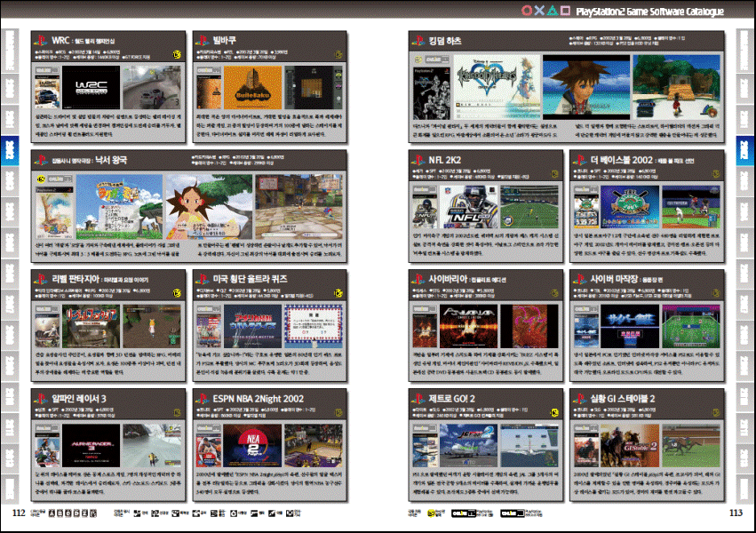
Task: Open the NBA 2Night logo title screen thumbnail
Action: pyautogui.click(x=252, y=445)
